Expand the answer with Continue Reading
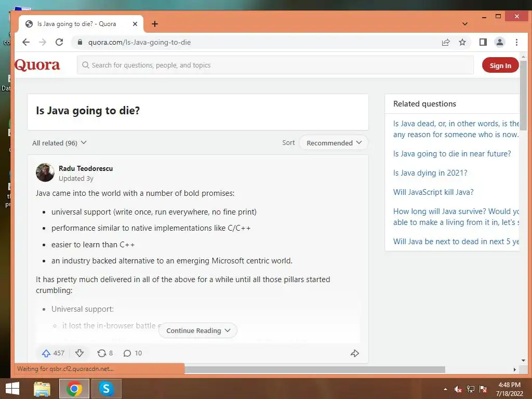 point(198,330)
